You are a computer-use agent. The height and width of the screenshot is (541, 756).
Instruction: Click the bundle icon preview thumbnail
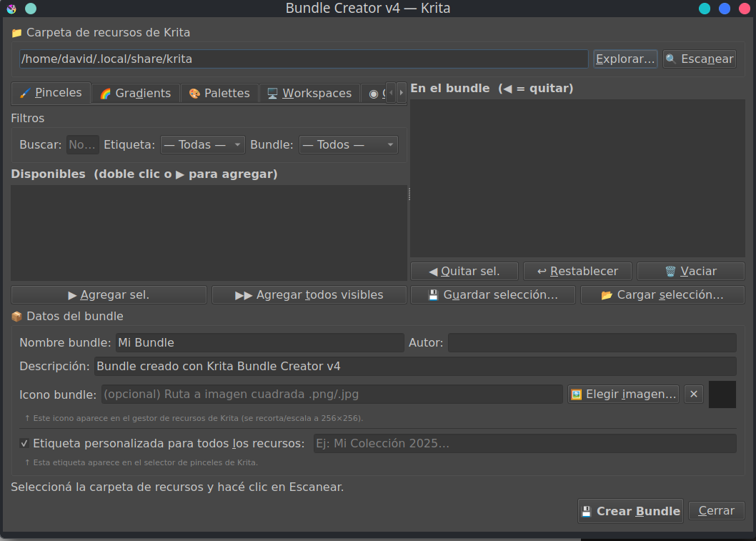pos(722,394)
